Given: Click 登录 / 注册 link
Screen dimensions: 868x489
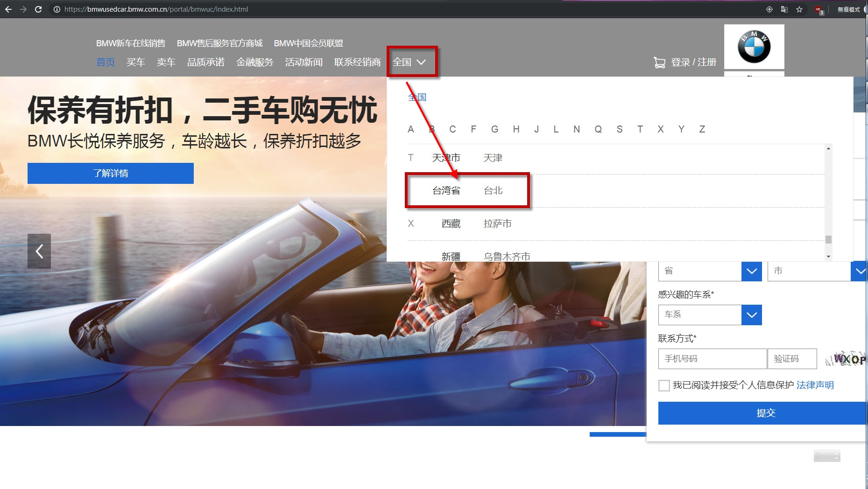Looking at the screenshot, I should (x=694, y=63).
